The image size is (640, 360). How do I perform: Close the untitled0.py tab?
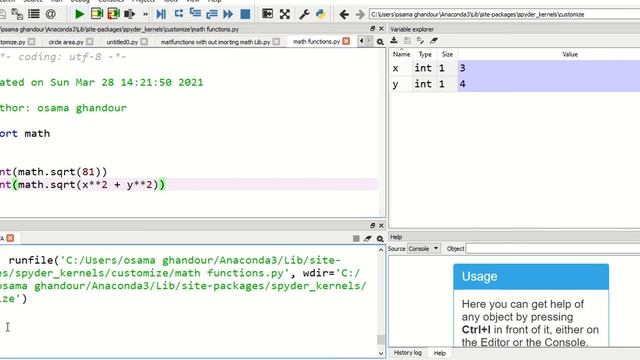pos(144,42)
